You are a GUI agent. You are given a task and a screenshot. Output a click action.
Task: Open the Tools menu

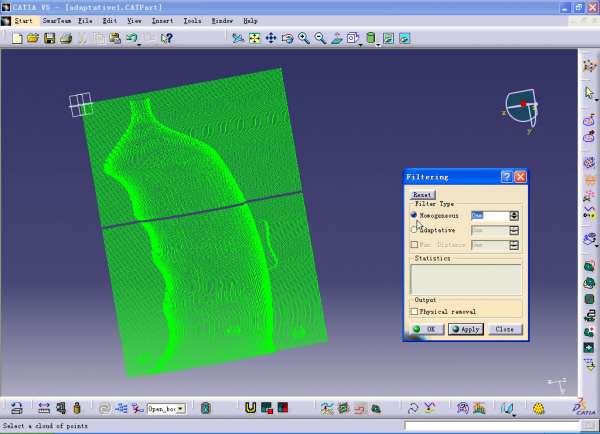(x=192, y=20)
